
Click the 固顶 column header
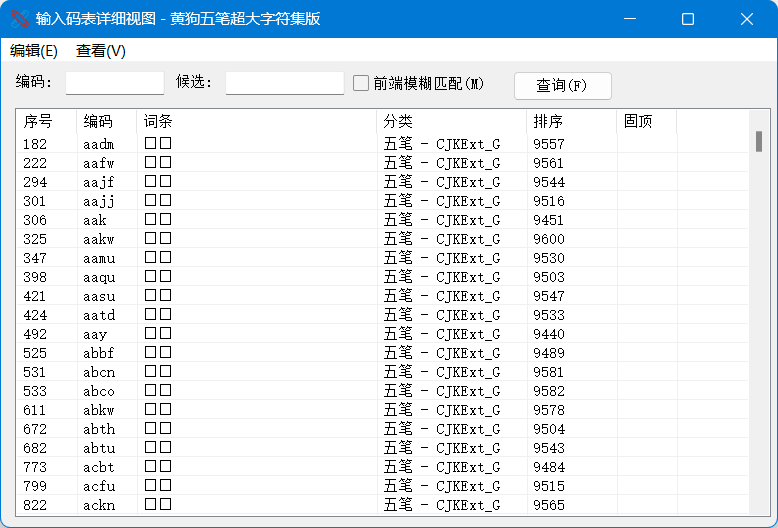pos(646,121)
